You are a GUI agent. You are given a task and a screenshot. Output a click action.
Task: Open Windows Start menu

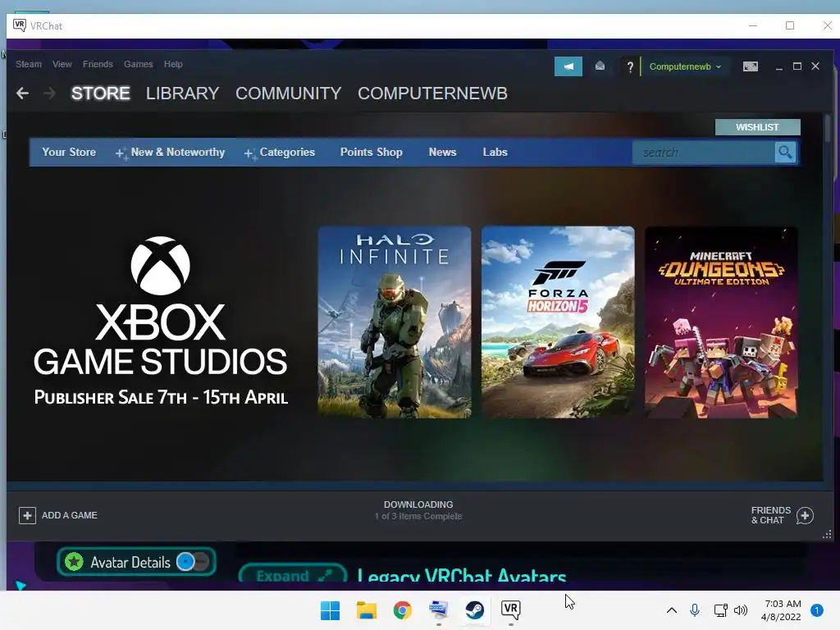330,610
